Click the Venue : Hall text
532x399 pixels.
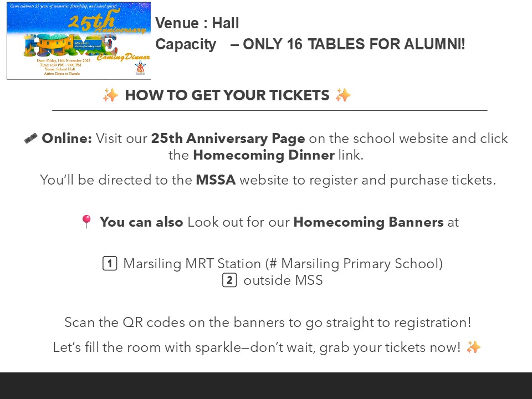[x=197, y=23]
